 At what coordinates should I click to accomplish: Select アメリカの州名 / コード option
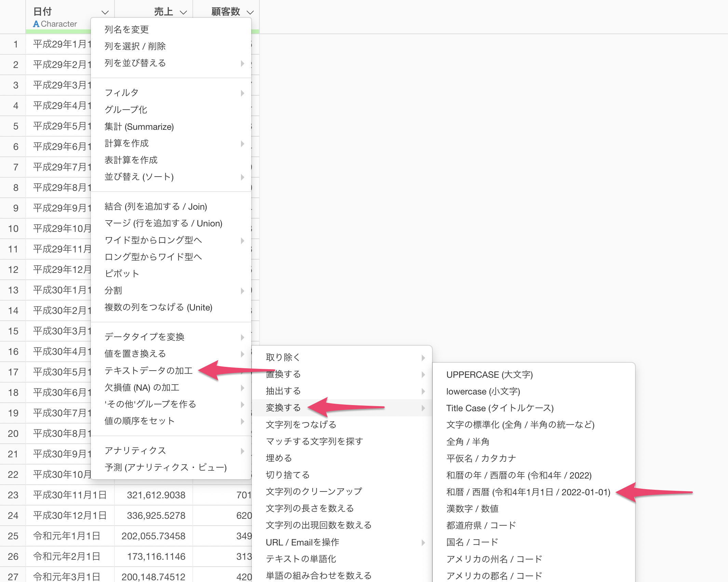click(x=534, y=559)
